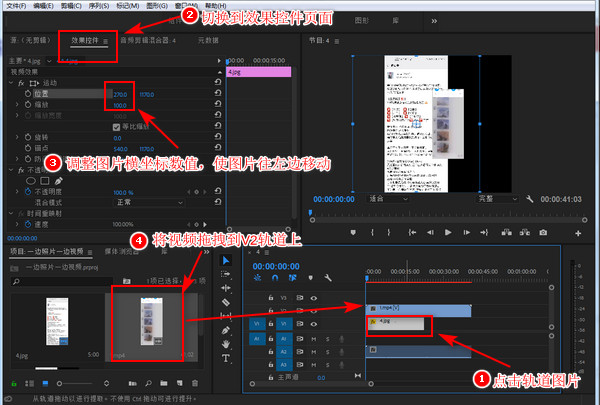
Task: Open the Edit menu
Action: (43, 6)
